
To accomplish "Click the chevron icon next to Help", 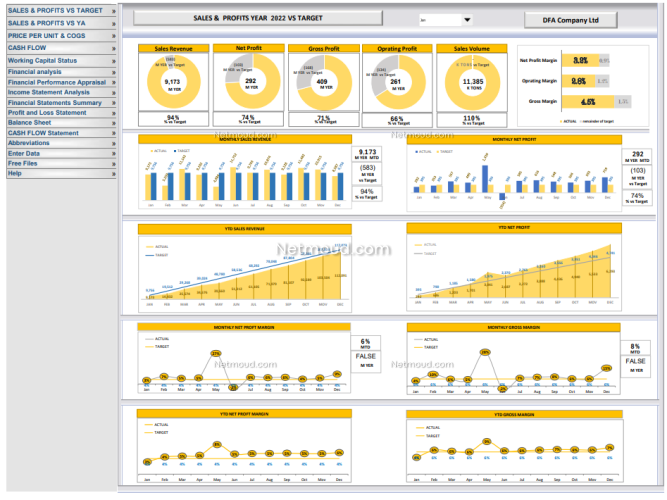I will click(x=114, y=173).
